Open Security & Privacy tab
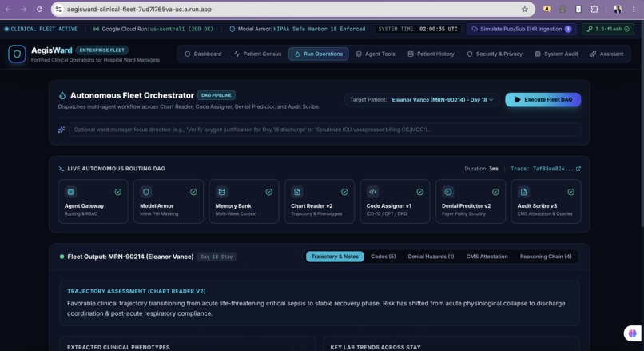The image size is (644, 351). 495,54
